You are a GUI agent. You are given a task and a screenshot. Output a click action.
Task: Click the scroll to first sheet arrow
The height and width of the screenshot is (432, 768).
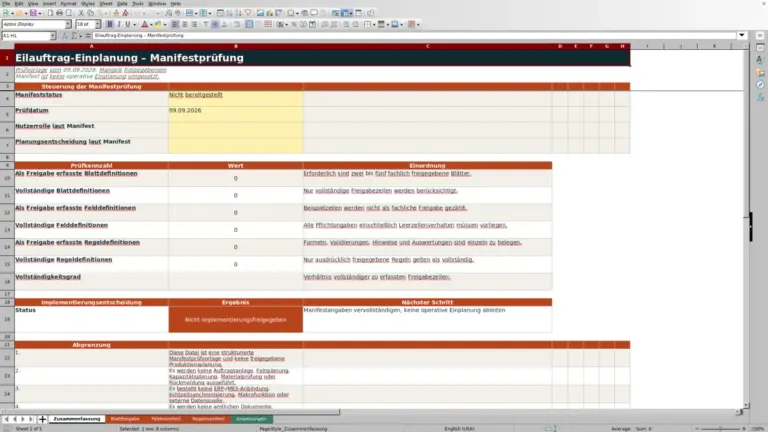tap(6, 419)
